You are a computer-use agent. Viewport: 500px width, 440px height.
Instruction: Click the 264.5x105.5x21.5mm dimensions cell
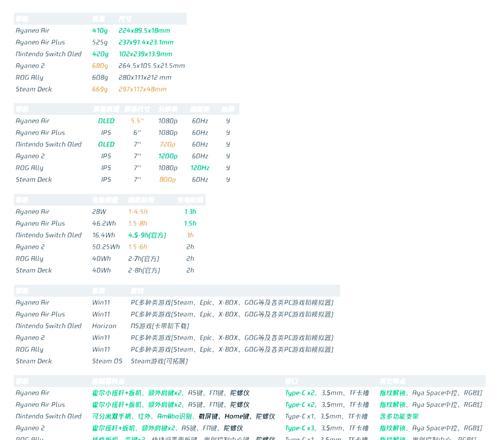(152, 66)
